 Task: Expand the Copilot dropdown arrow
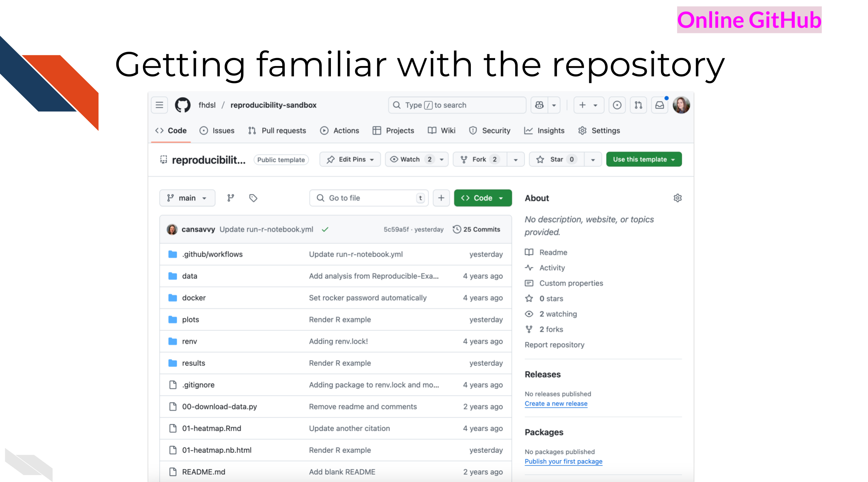[554, 105]
